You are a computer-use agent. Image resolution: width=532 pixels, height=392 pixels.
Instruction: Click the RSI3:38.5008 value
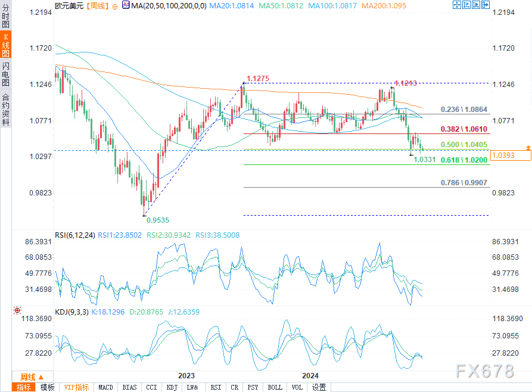(217, 235)
